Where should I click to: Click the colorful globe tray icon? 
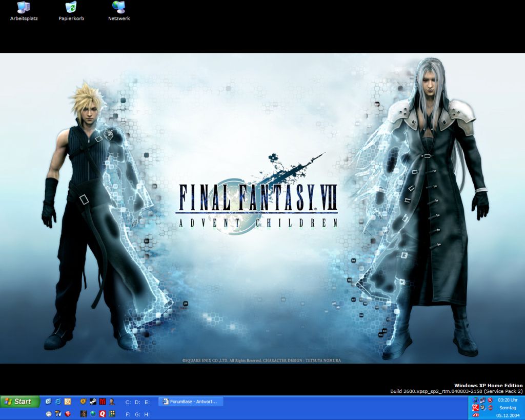(475, 400)
